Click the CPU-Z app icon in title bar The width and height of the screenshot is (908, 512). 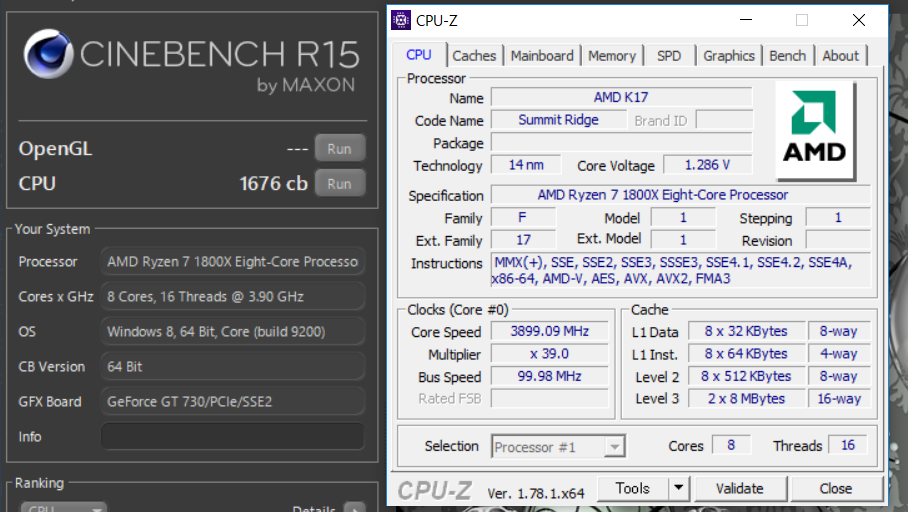click(401, 20)
